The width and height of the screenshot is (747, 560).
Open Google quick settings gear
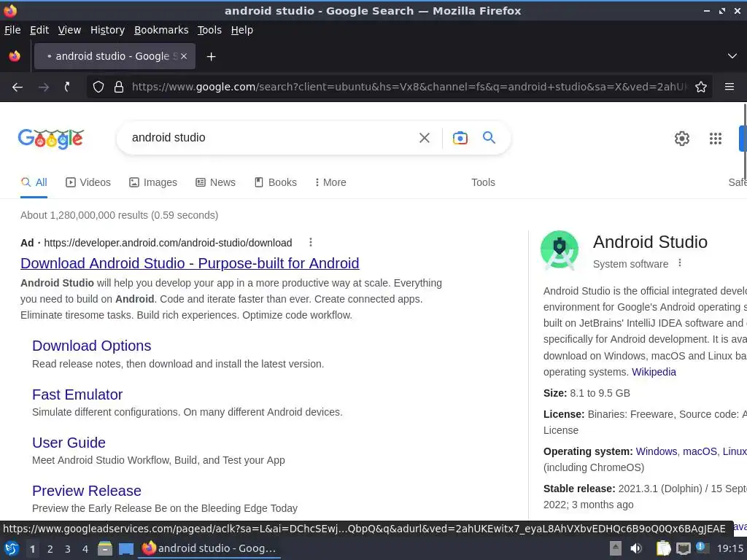[x=682, y=138]
